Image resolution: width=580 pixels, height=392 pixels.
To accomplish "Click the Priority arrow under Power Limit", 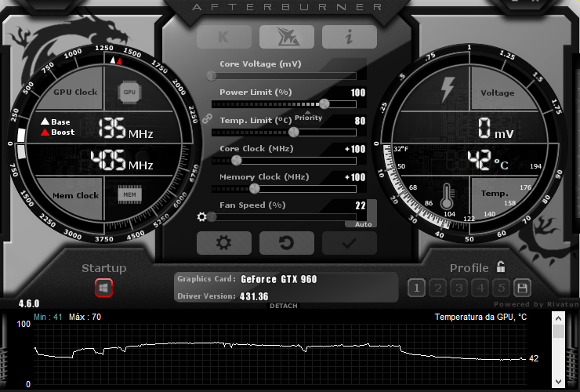I will (308, 113).
